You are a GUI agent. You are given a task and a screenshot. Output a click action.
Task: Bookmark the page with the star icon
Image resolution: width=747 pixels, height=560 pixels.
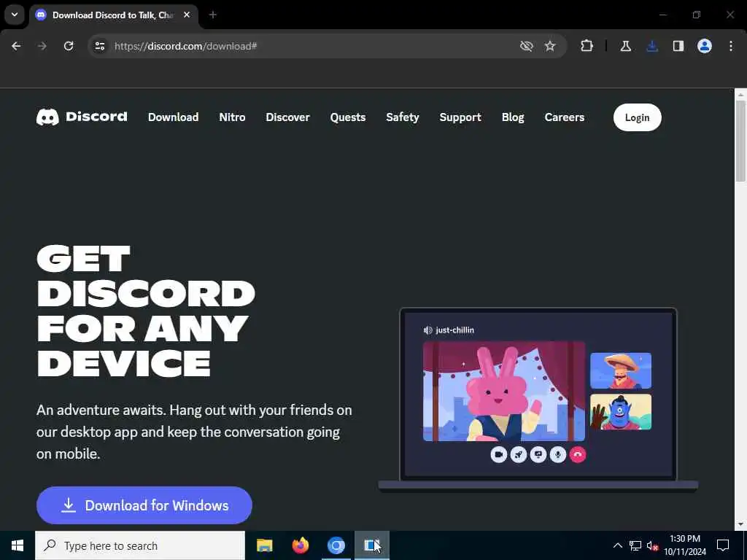[x=550, y=46]
